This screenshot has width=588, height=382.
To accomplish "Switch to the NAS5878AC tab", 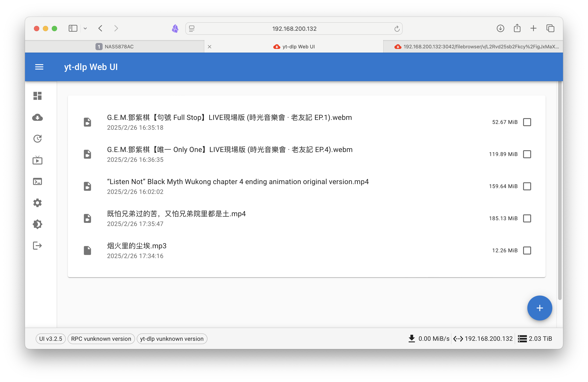I will tap(114, 46).
